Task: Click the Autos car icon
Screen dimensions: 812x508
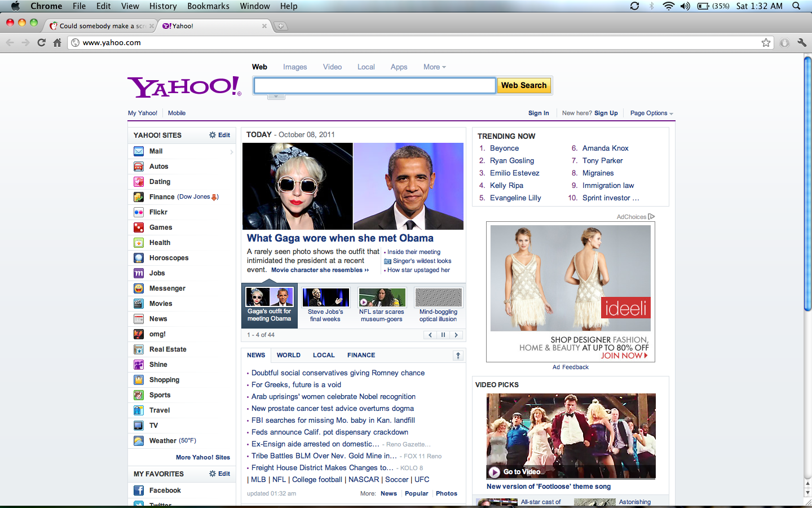Action: pos(139,167)
